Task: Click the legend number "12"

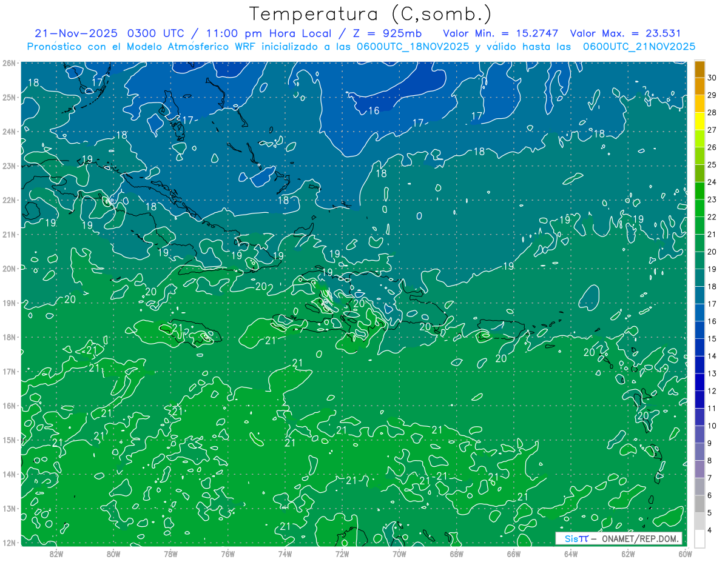Action: coord(712,391)
